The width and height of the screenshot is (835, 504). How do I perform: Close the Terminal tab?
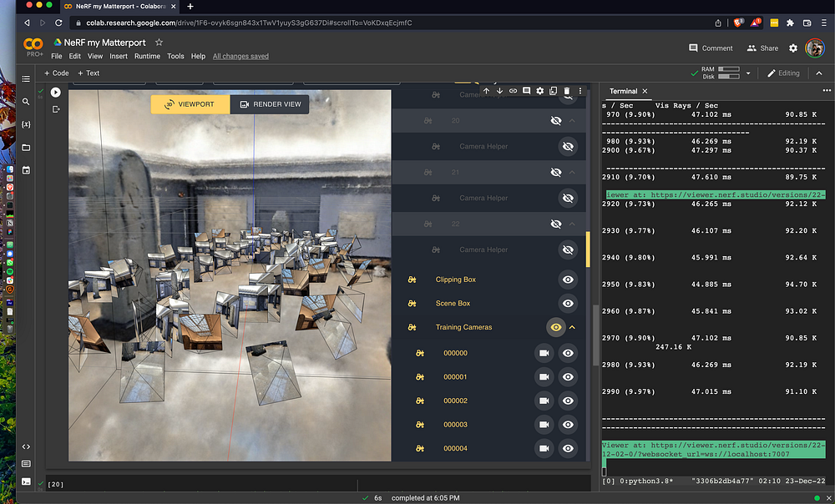coord(645,91)
